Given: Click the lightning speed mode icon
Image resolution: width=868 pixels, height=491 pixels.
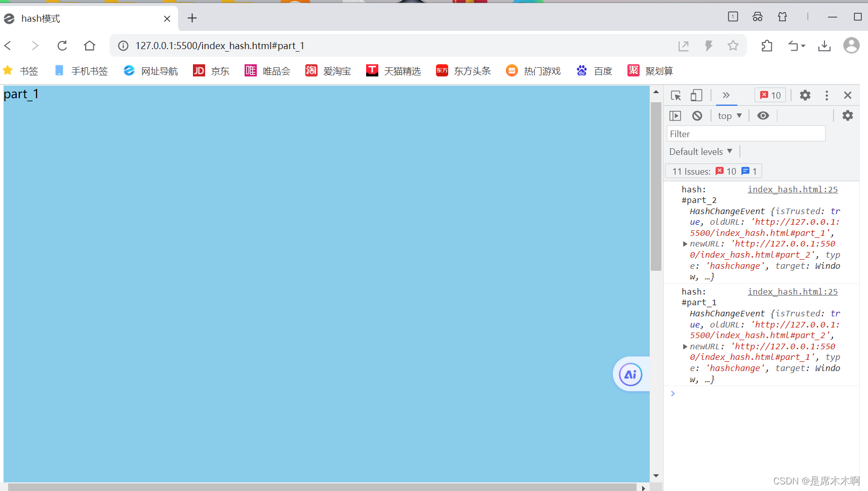Looking at the screenshot, I should (708, 46).
